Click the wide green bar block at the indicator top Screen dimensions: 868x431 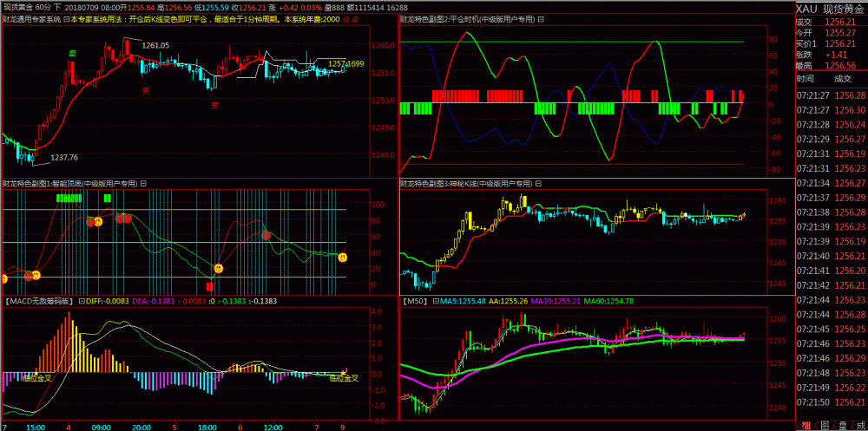click(69, 198)
